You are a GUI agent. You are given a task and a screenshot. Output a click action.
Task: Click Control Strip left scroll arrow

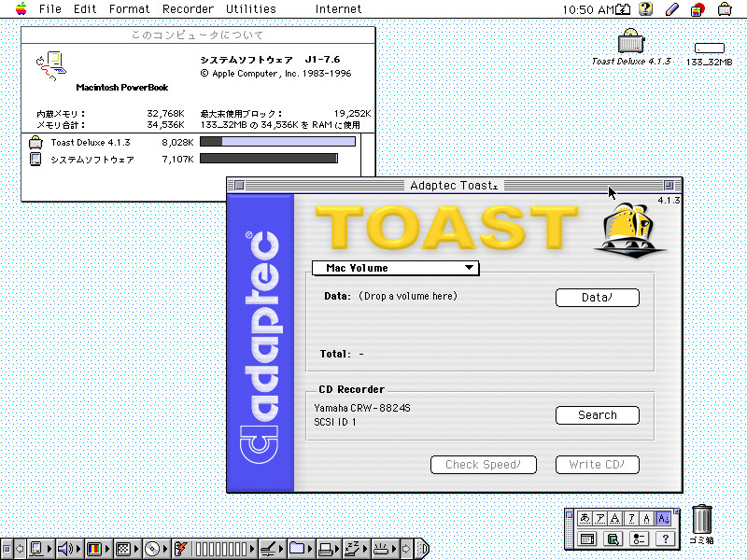click(x=20, y=549)
